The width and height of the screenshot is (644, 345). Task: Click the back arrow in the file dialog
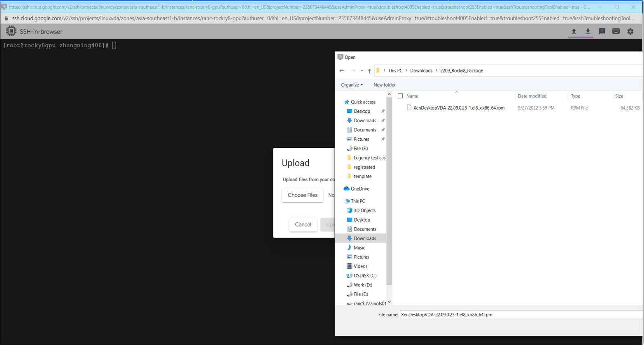point(342,70)
